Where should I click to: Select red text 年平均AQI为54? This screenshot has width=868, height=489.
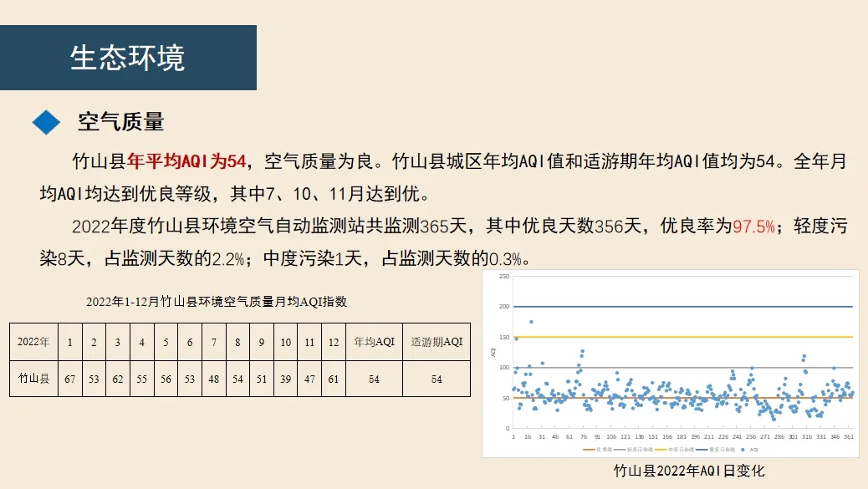coord(186,161)
